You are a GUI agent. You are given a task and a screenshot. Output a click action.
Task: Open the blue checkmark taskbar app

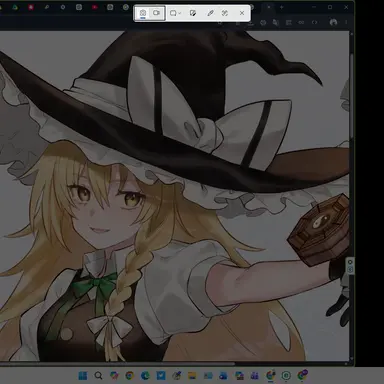(x=161, y=376)
